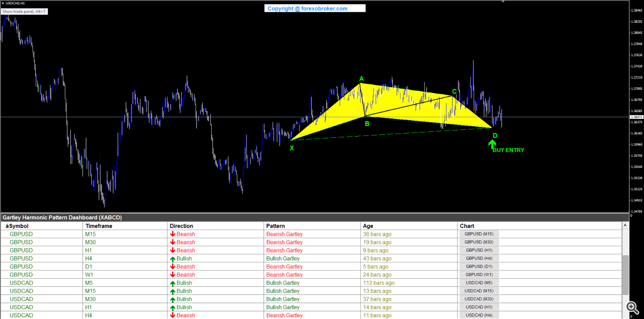Click the green up arrow in GBPUSD H4 row
Image resolution: width=644 pixels, height=319 pixels.
(173, 258)
